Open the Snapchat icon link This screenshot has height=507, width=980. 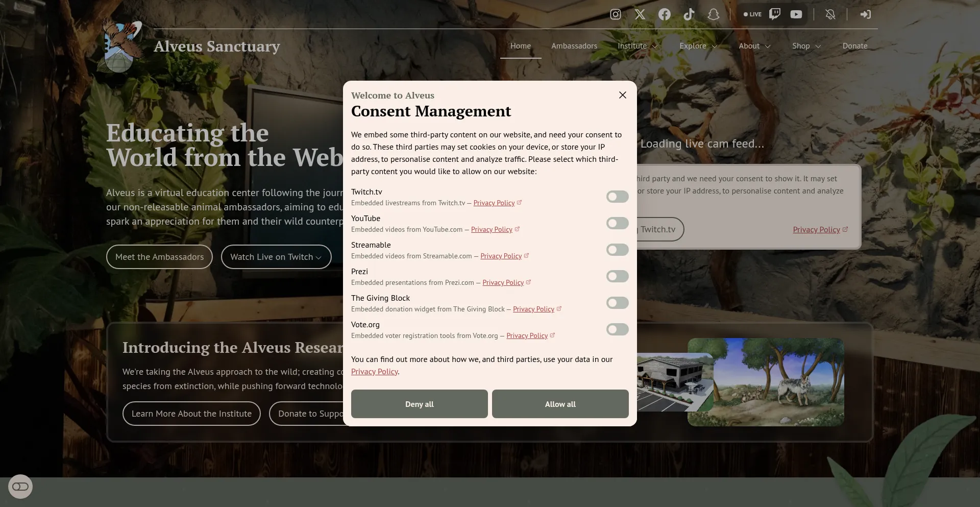(714, 14)
